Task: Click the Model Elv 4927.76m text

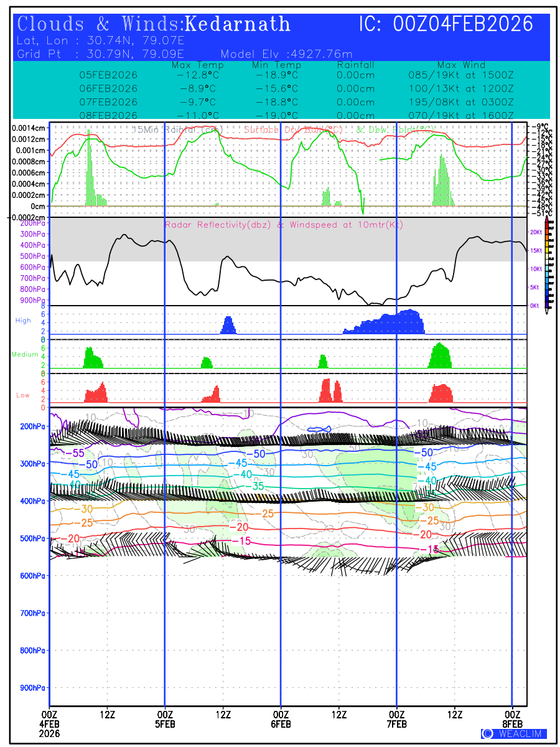Action: [286, 54]
